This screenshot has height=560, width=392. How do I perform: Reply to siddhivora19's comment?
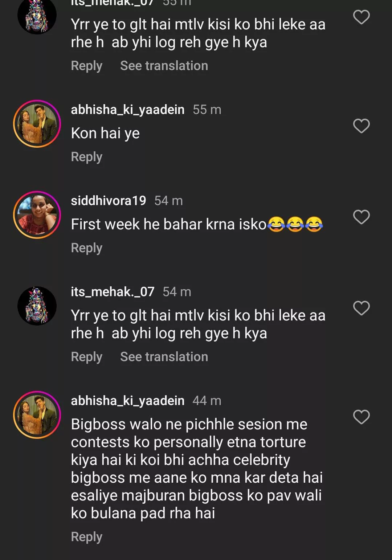[x=86, y=248]
